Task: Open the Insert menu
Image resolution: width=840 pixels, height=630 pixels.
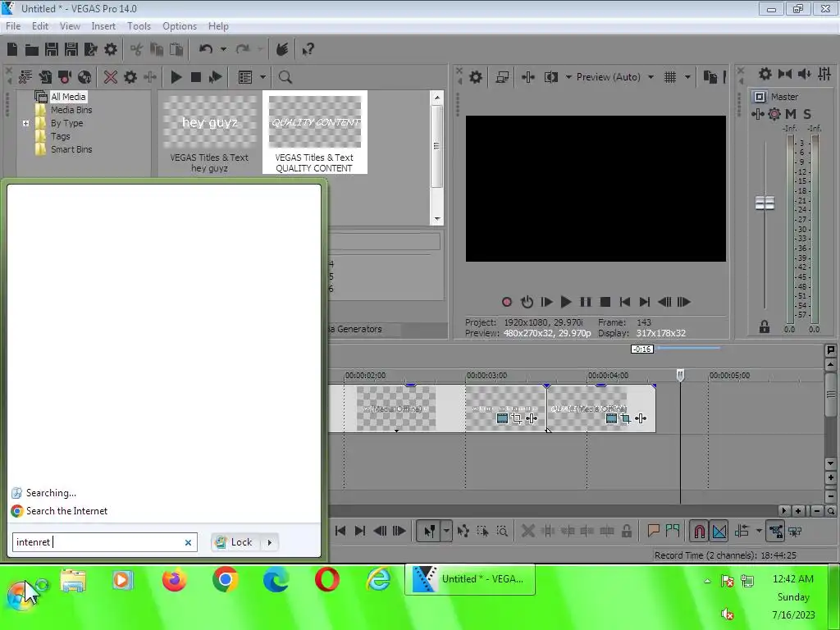Action: (103, 25)
